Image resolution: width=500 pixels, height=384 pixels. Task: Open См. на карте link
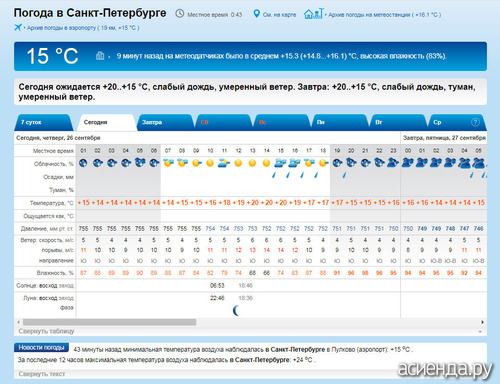(279, 15)
